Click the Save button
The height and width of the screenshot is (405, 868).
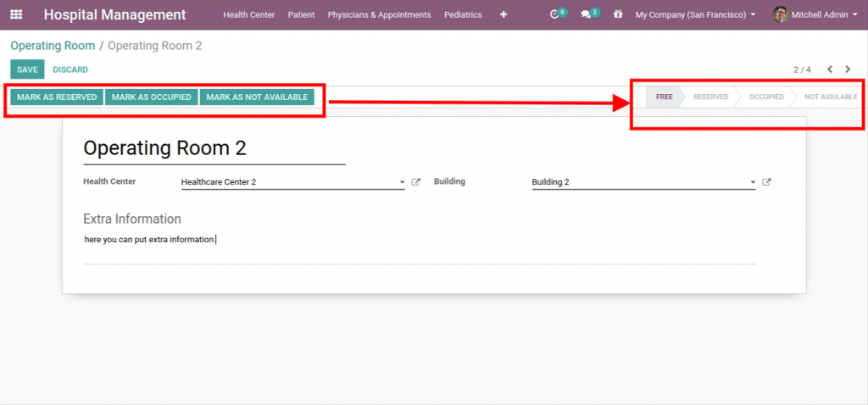tap(27, 69)
